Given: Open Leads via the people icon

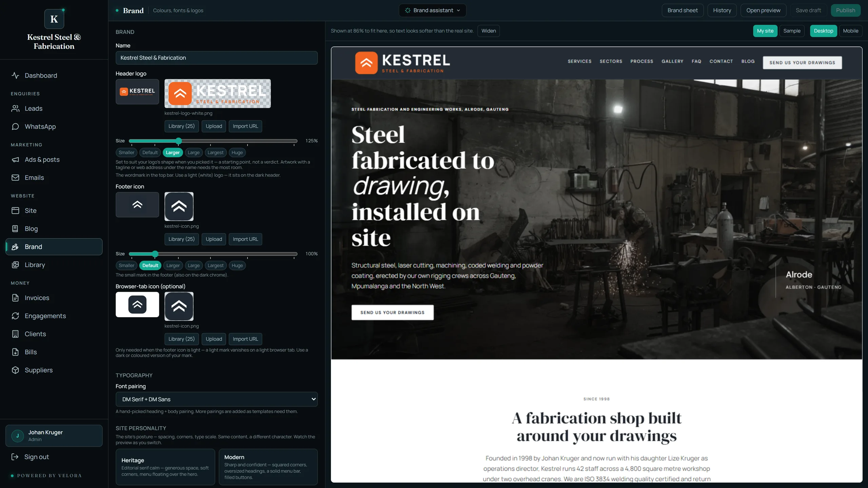Looking at the screenshot, I should pos(15,108).
